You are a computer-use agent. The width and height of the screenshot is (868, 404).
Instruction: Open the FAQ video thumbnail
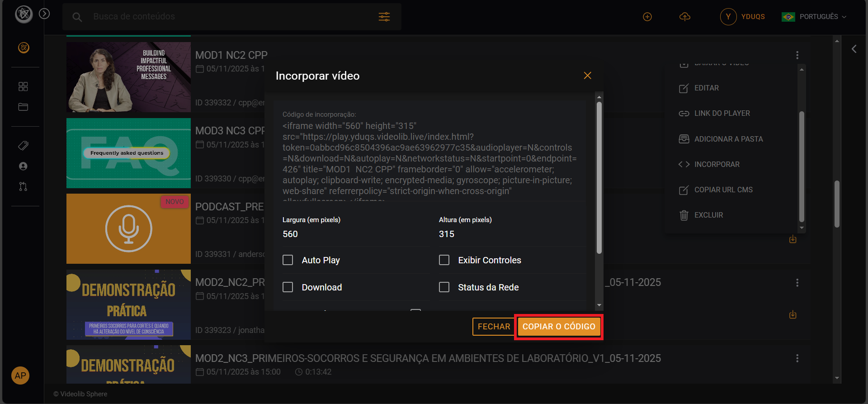128,153
